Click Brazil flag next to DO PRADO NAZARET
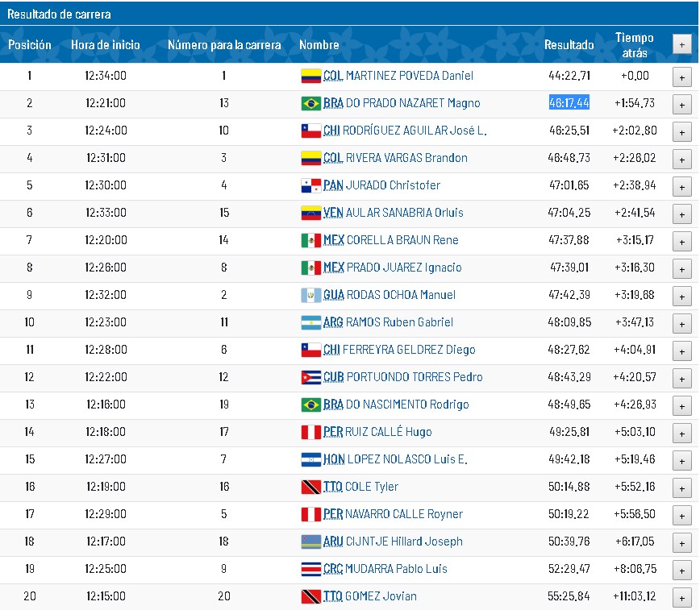 310,103
